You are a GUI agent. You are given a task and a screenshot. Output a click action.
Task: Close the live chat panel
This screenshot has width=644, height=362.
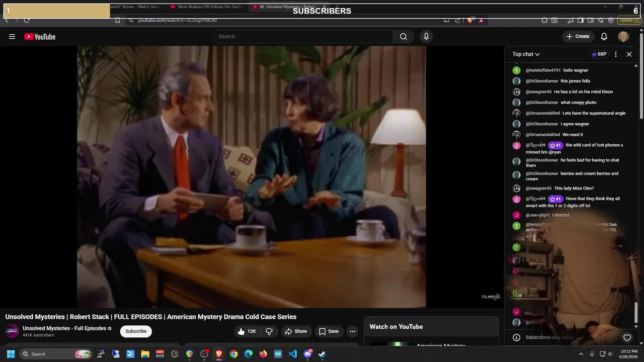(629, 54)
